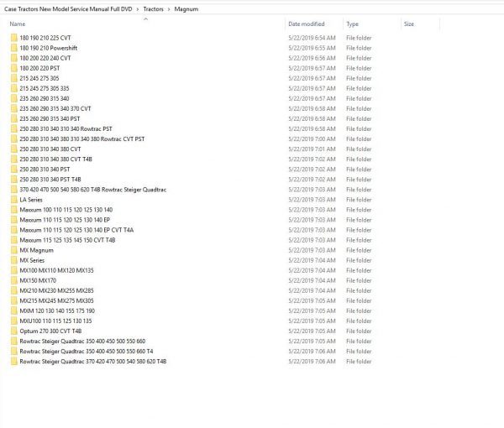This screenshot has width=504, height=428.
Task: Click the date modified of the MX150 MX170 row
Action: (x=312, y=280)
